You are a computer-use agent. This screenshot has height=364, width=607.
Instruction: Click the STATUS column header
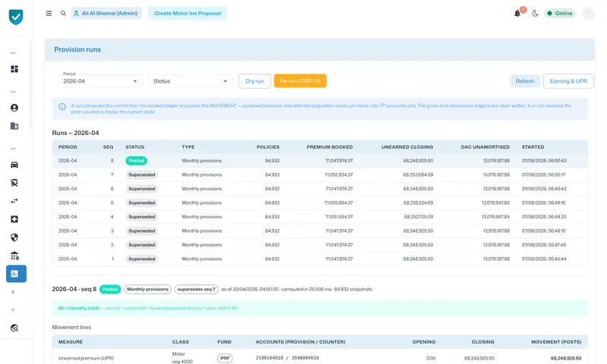point(135,147)
